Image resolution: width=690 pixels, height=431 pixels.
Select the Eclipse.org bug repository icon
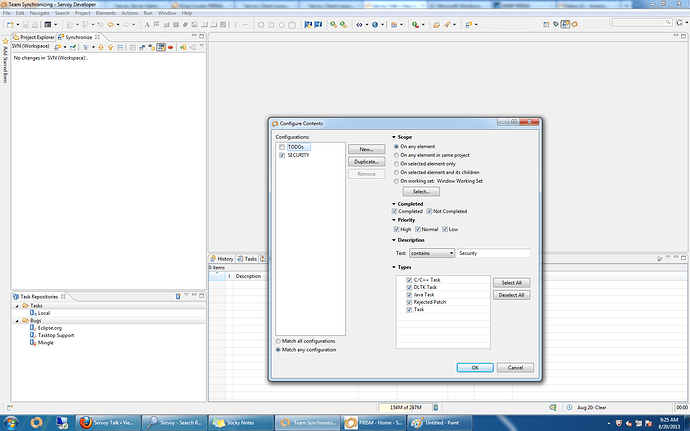(x=32, y=327)
